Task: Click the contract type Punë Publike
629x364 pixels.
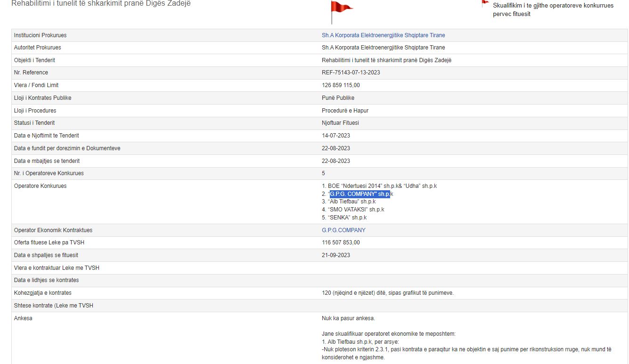Action: (338, 98)
